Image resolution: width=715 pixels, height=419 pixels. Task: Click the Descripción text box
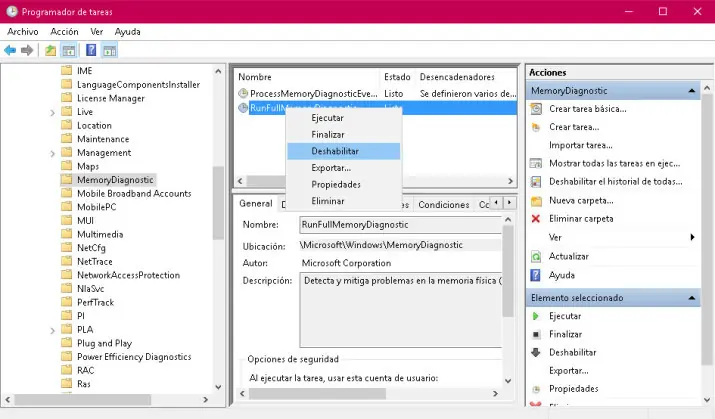(400, 310)
